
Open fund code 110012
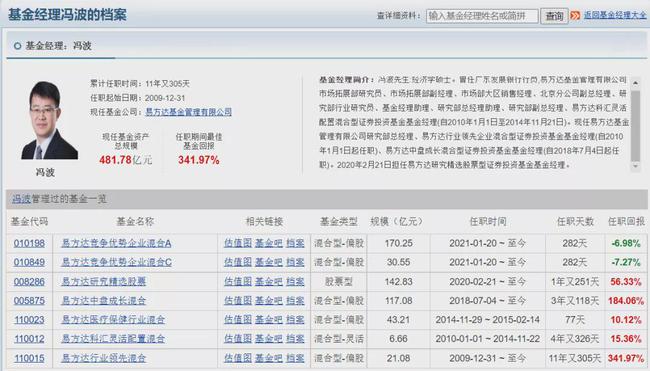[x=29, y=339]
